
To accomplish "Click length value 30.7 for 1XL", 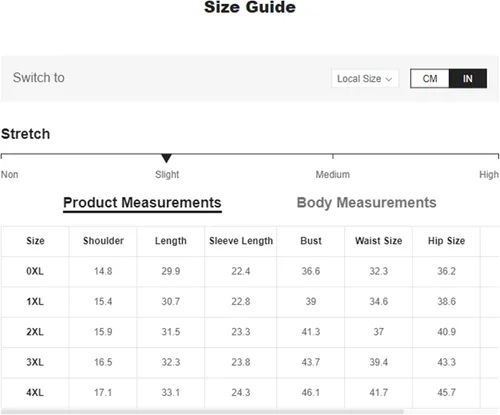I will [x=171, y=301].
